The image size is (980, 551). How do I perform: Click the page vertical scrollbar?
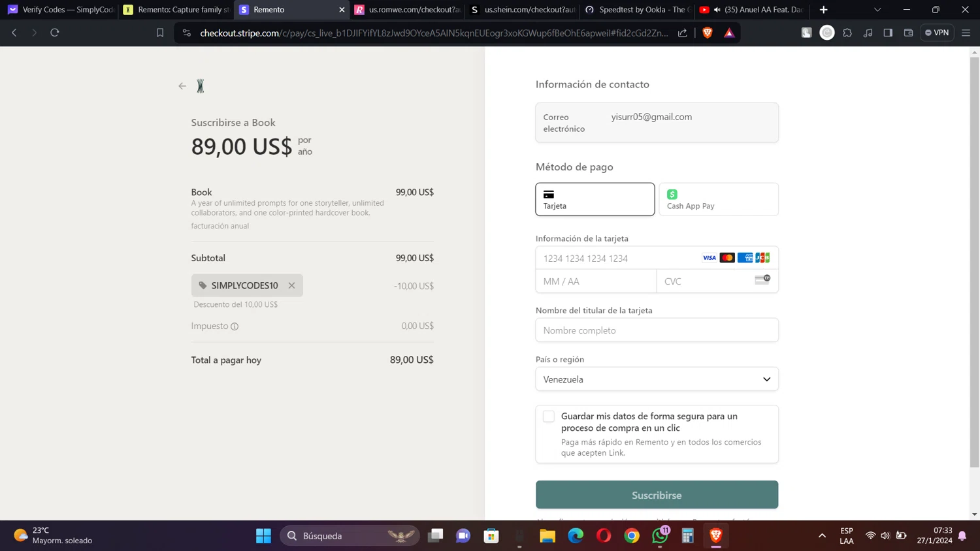[974, 261]
